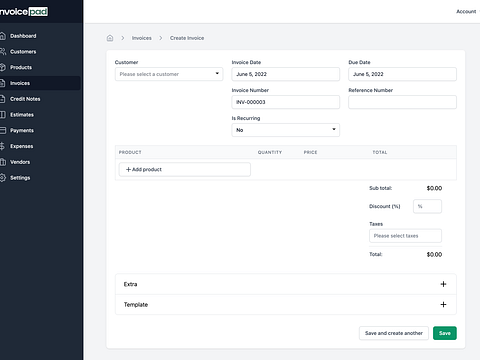Click the Vendors sidebar icon

coord(3,162)
